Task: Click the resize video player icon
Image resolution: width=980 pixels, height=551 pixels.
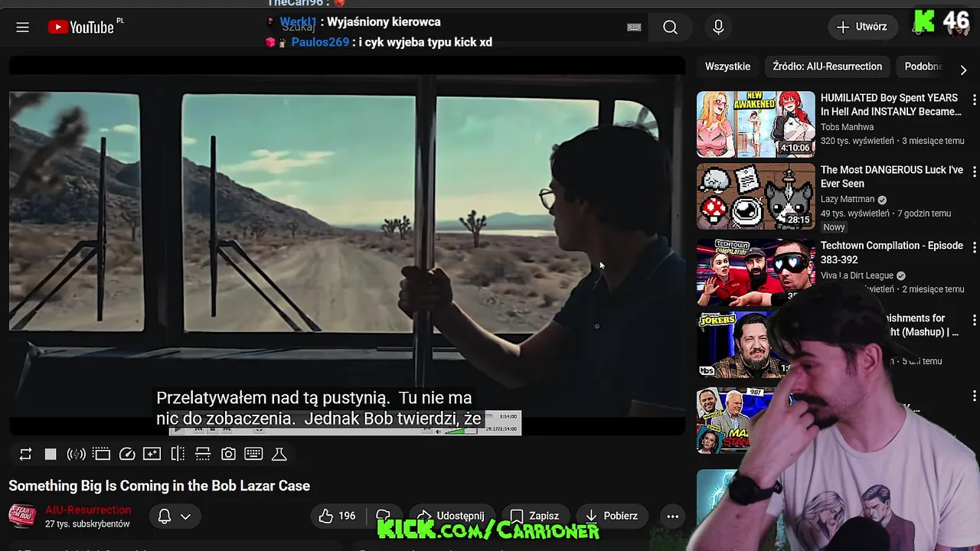Action: point(203,454)
